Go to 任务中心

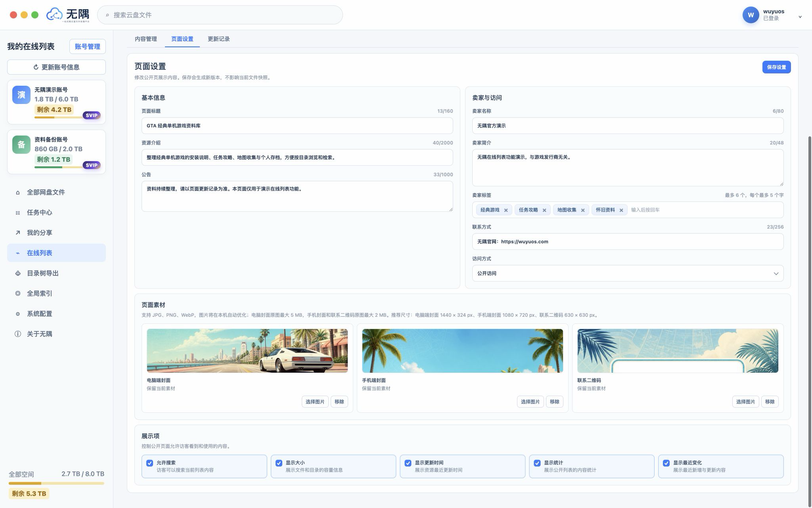tap(56, 213)
